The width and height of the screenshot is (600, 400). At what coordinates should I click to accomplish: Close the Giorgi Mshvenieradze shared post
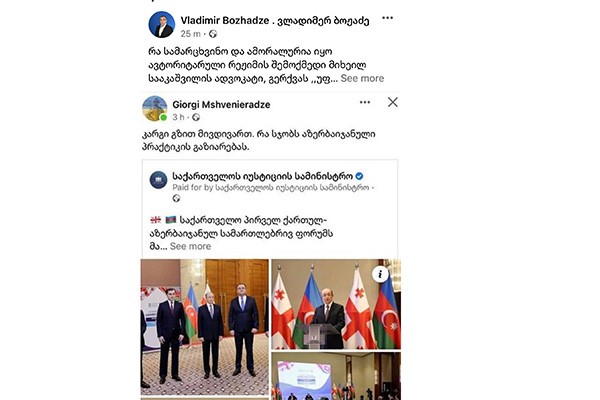tap(393, 102)
